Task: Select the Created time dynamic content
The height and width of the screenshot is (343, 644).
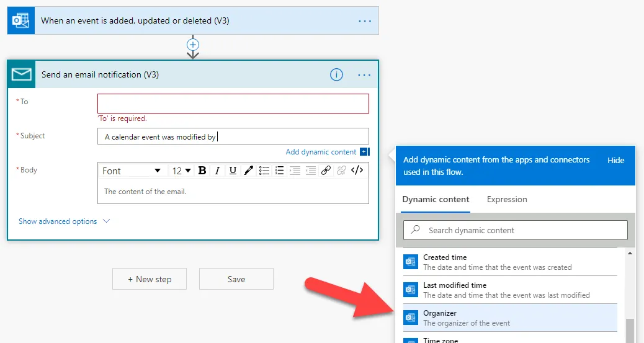Action: point(510,262)
